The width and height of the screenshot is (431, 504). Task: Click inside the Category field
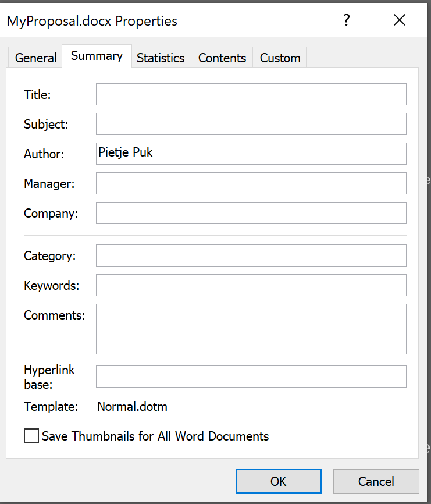coord(250,255)
